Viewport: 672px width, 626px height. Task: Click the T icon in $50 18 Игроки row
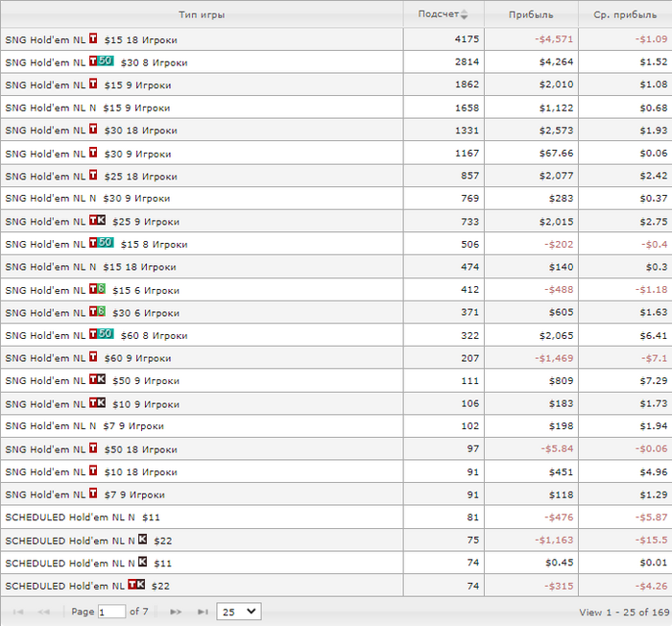[x=93, y=448]
